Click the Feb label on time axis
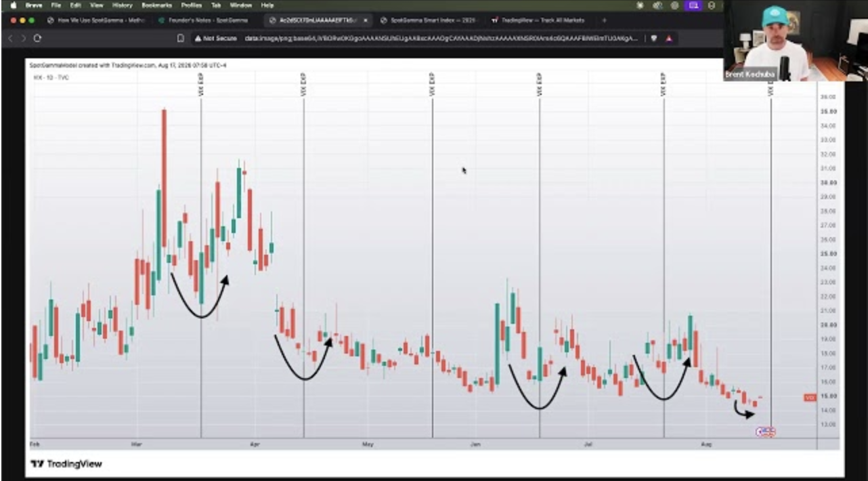The height and width of the screenshot is (481, 868). [35, 444]
